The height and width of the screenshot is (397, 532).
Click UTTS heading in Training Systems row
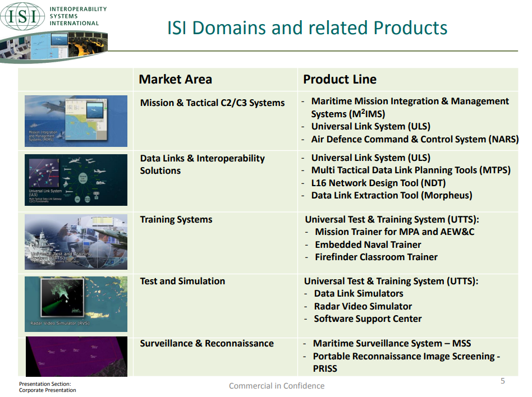(392, 220)
